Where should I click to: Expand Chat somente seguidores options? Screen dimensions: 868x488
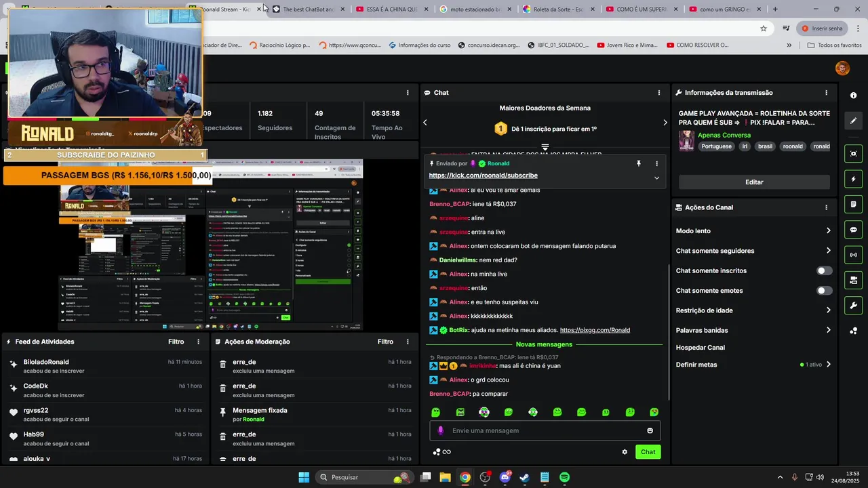click(x=828, y=251)
